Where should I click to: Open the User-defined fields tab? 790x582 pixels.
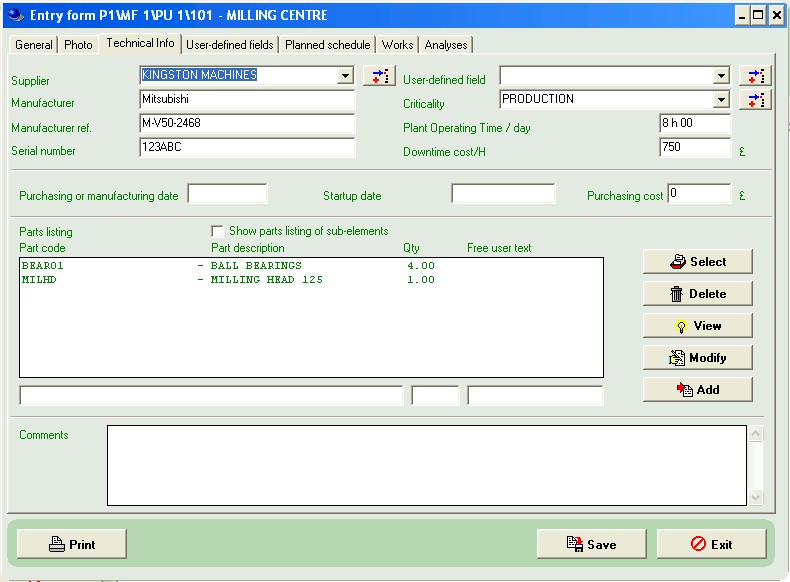click(229, 45)
